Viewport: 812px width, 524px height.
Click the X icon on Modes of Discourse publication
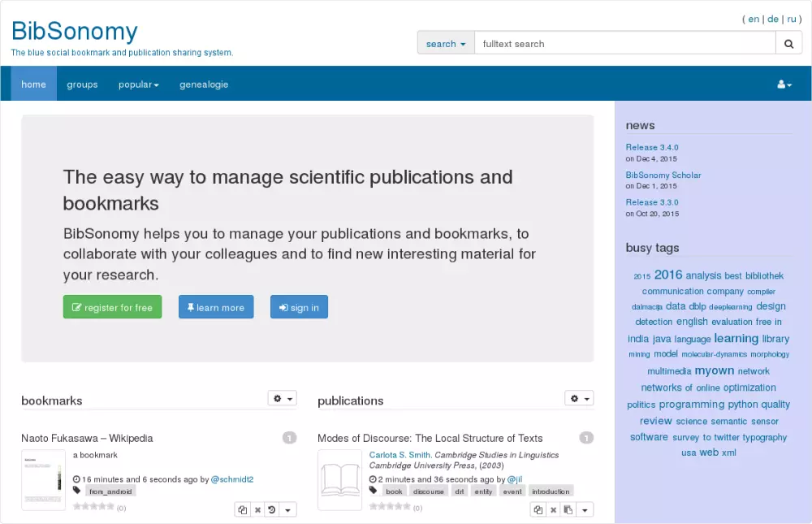pos(554,510)
